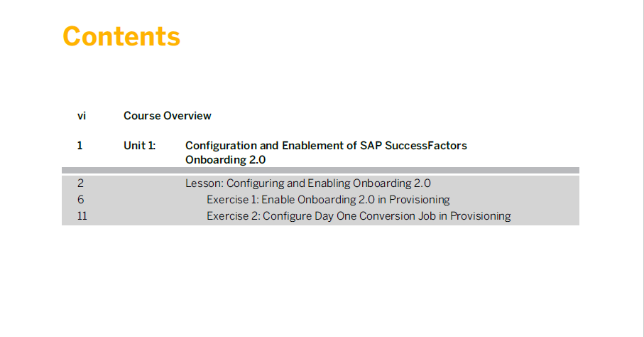Select page number 6 beside Exercise 1
Viewport: 644px width, 337px height.
pyautogui.click(x=80, y=200)
